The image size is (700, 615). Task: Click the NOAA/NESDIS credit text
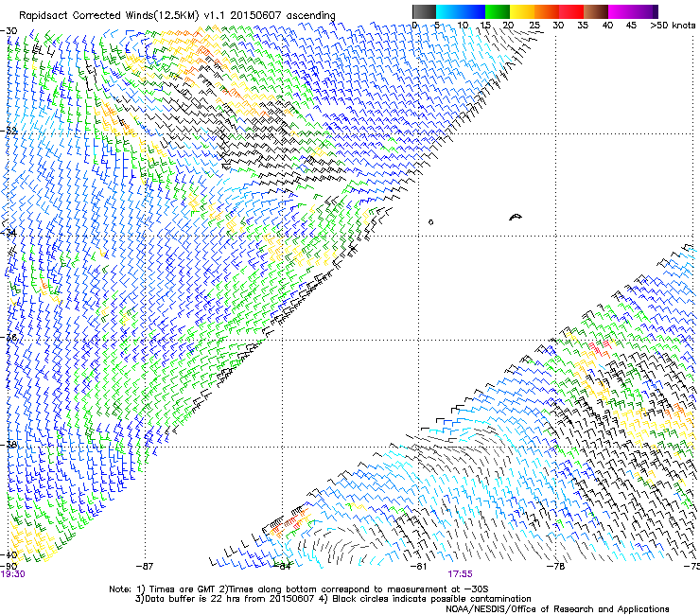pos(557,609)
